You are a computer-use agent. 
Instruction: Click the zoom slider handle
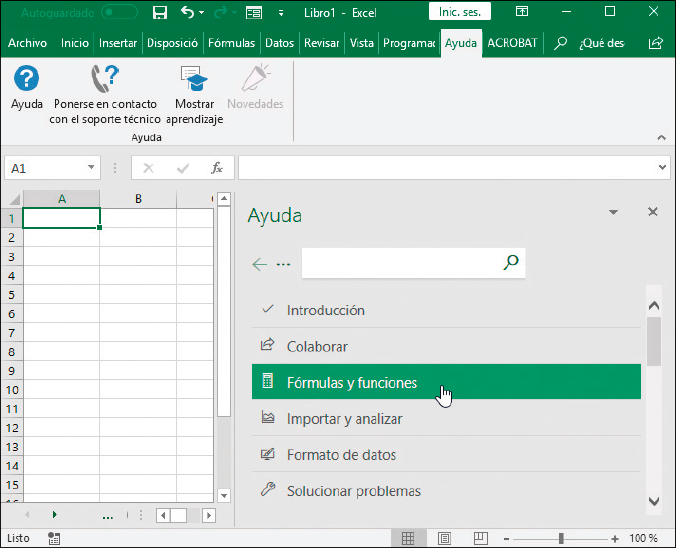pos(560,538)
